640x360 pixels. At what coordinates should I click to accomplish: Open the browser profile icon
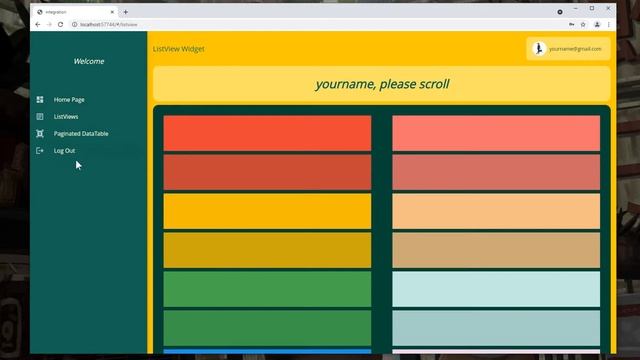597,24
